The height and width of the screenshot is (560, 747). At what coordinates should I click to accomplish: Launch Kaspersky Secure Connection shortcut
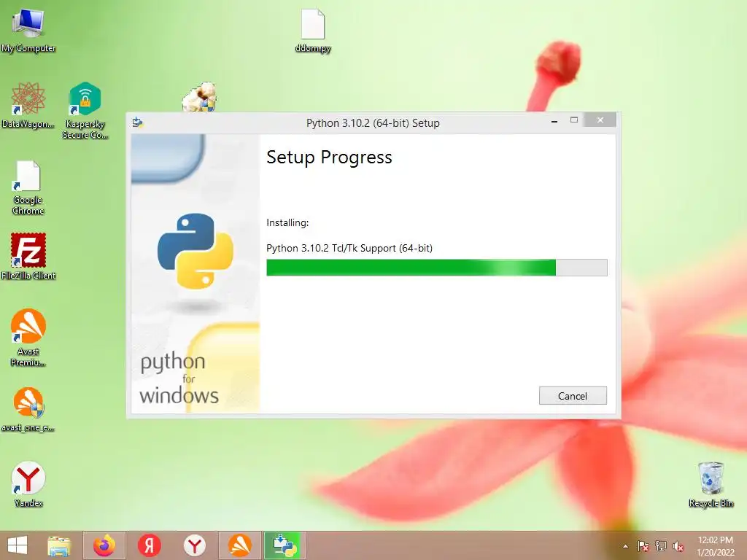[x=85, y=111]
